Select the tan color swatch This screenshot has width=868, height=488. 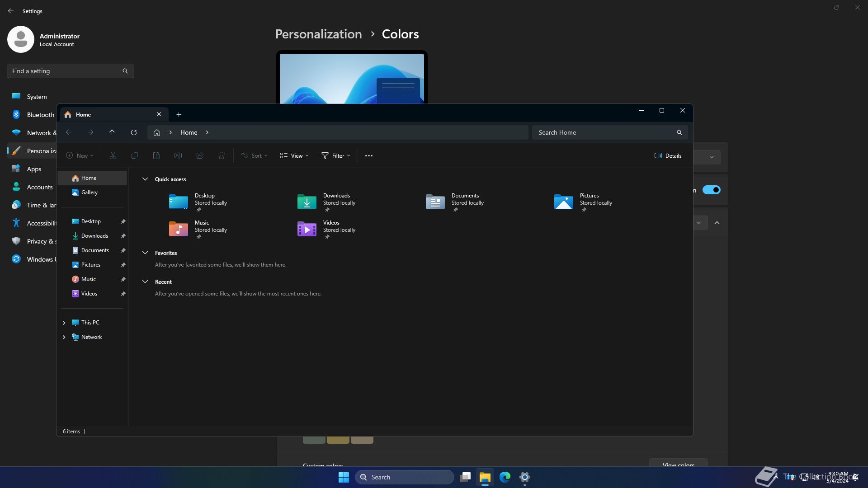[x=362, y=440]
